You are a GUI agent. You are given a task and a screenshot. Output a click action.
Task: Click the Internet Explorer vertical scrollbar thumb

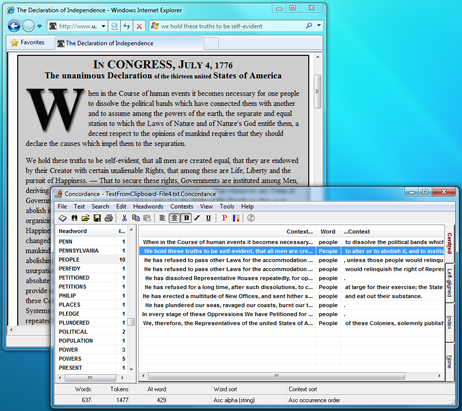[x=317, y=91]
